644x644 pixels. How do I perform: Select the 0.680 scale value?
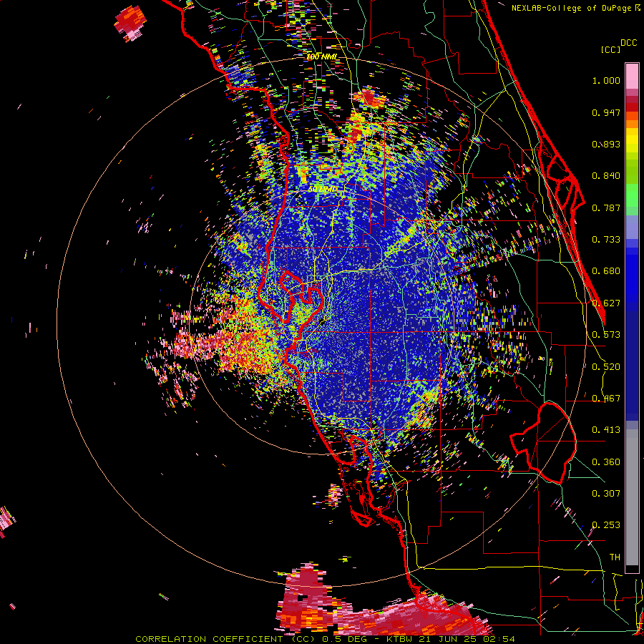[x=606, y=271]
